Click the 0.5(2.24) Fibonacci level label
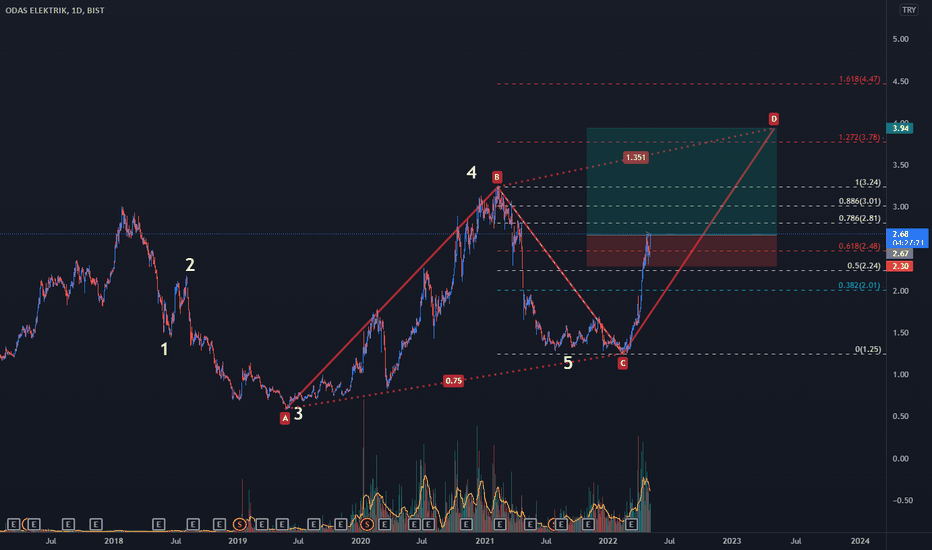Image resolution: width=932 pixels, height=550 pixels. click(864, 266)
